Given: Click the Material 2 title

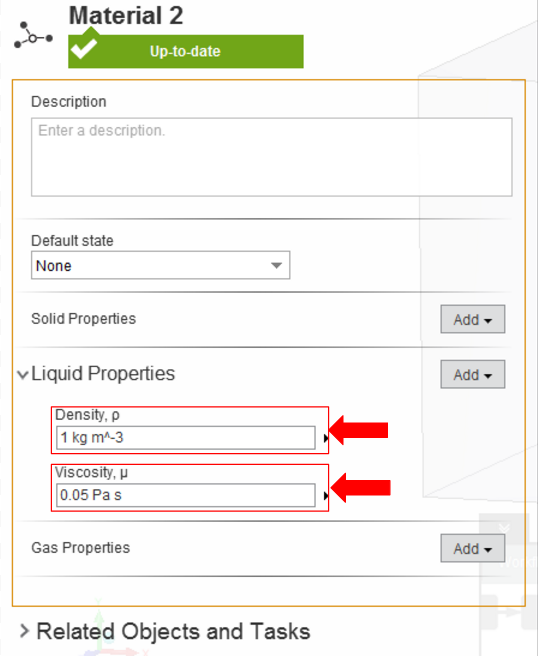Looking at the screenshot, I should [x=126, y=16].
